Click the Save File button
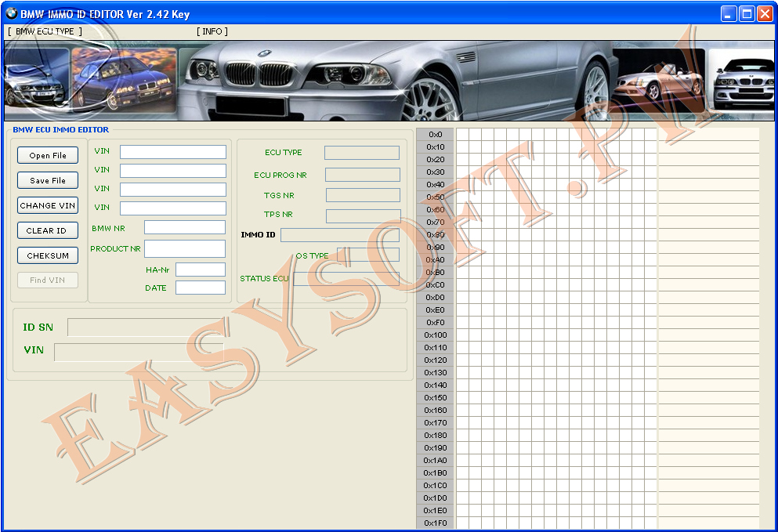Image resolution: width=778 pixels, height=532 pixels. 48,181
